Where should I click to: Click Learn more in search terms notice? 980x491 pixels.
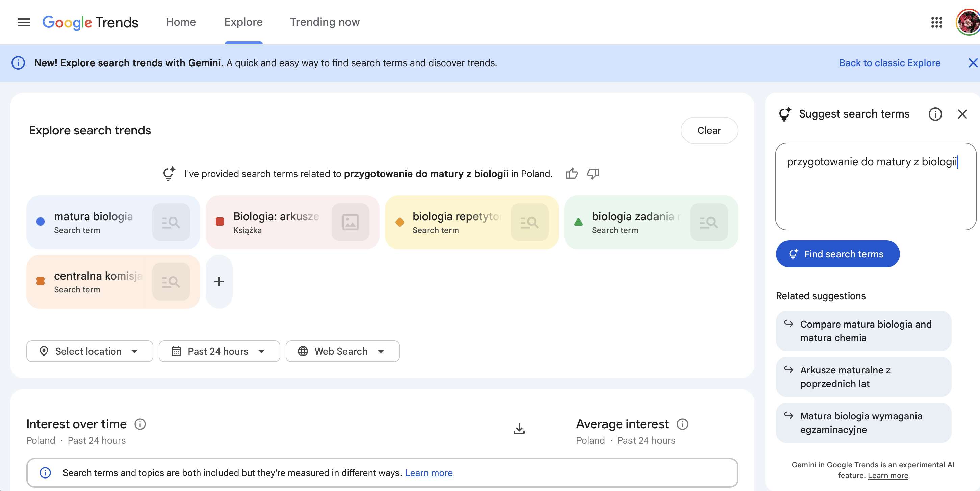428,473
